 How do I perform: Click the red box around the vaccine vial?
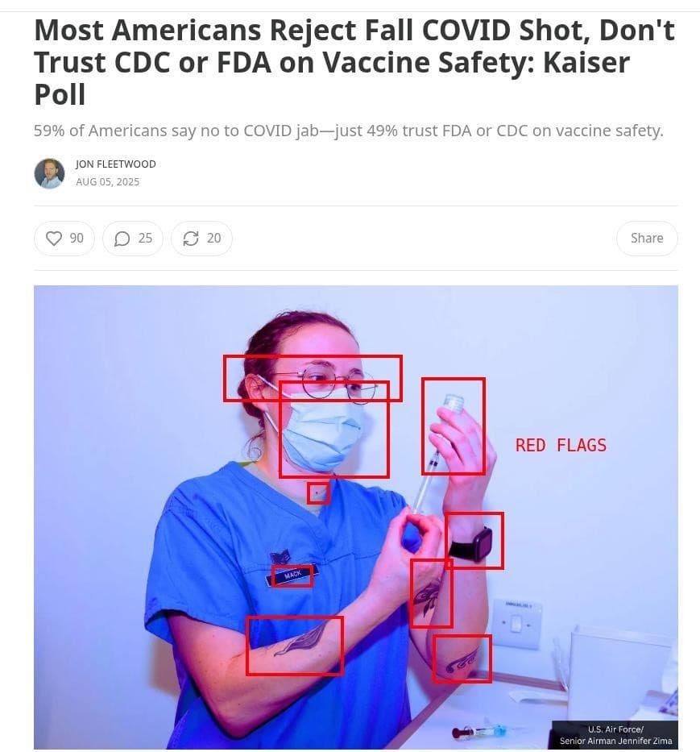tap(454, 426)
